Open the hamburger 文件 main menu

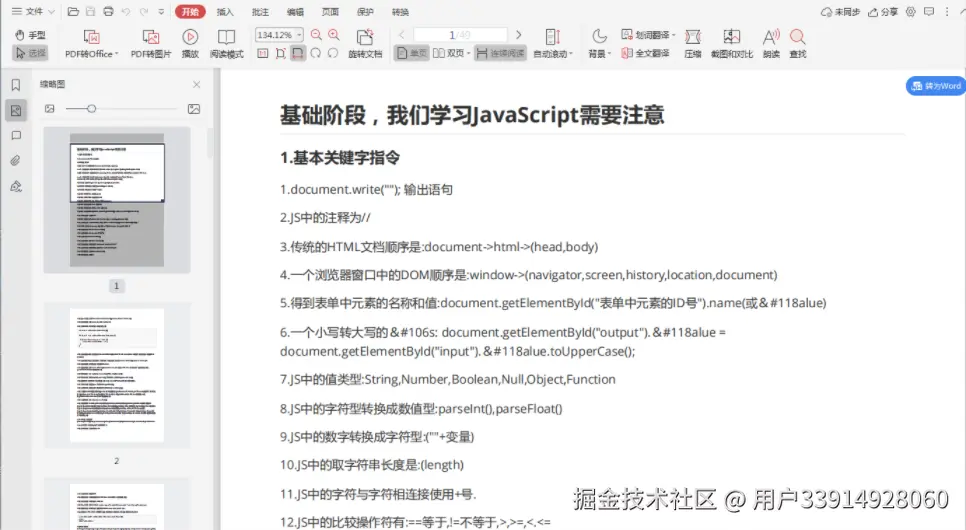tap(27, 12)
